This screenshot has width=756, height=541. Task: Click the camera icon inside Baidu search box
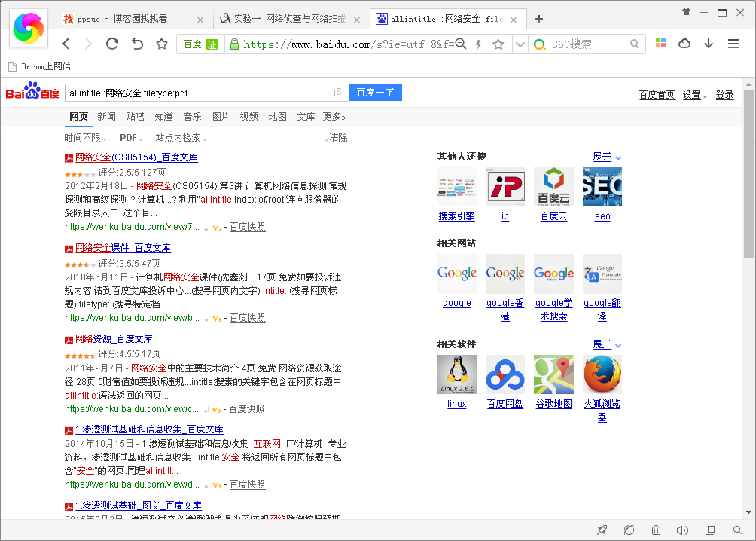click(338, 92)
